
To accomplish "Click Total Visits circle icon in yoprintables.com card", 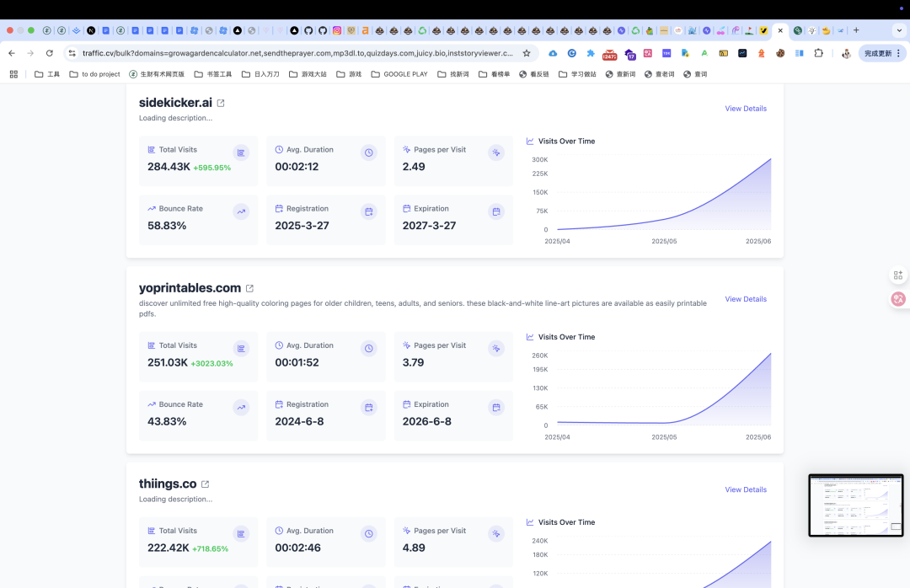I will (241, 348).
